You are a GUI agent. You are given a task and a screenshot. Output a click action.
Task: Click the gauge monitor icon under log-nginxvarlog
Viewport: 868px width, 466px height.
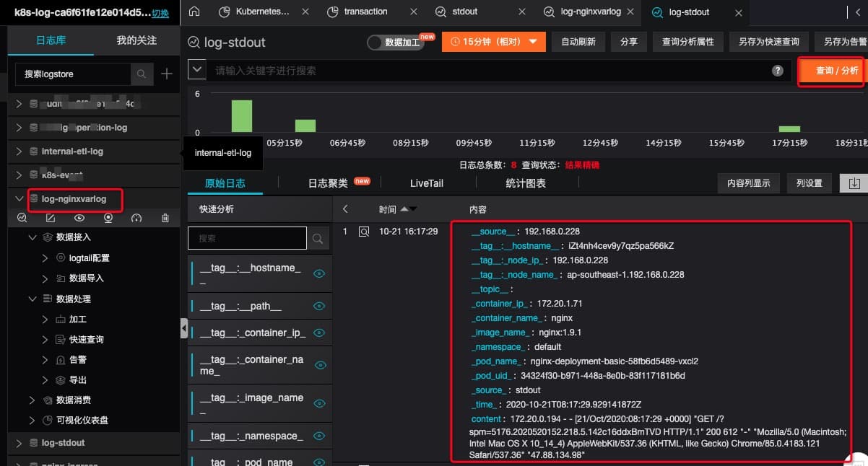[x=137, y=218]
